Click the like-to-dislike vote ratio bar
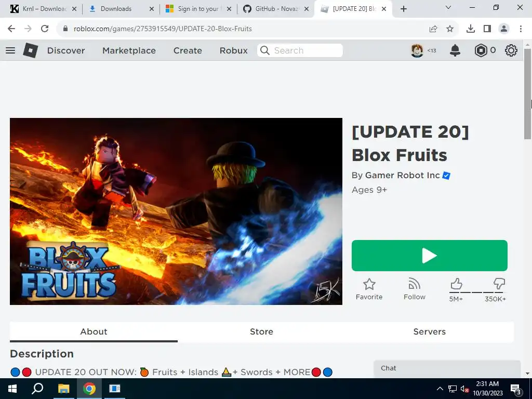 (477, 292)
